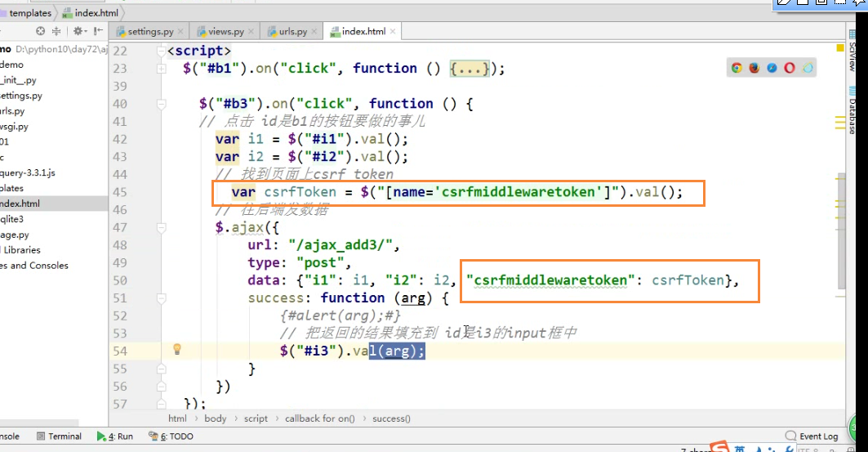Click 'success()' in editor breadcrumbs
Screen dimensions: 868x452
pos(391,418)
